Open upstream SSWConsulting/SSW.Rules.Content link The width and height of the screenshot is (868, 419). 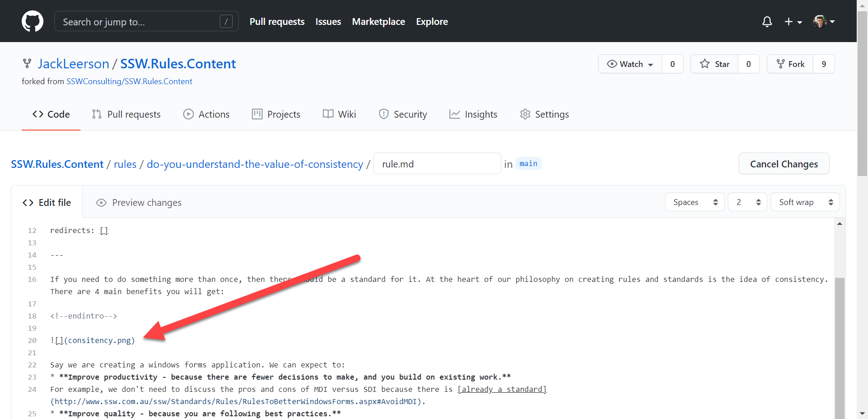click(x=129, y=81)
